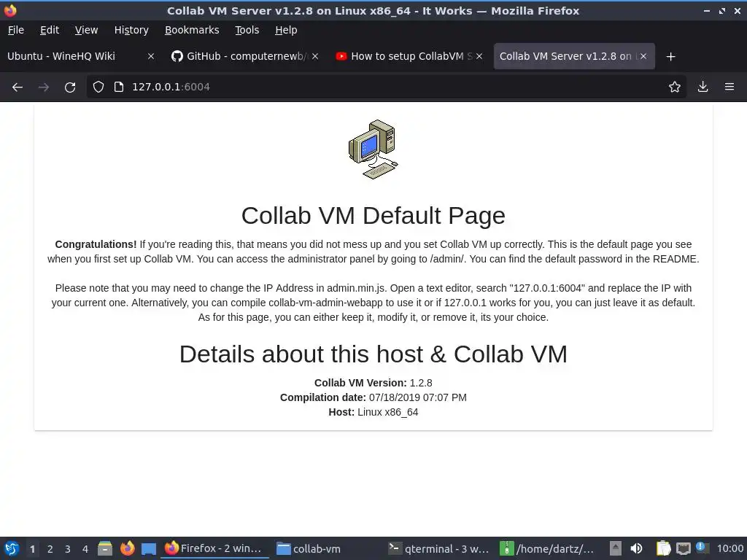The width and height of the screenshot is (747, 560).
Task: Show site information page icon
Action: [119, 87]
